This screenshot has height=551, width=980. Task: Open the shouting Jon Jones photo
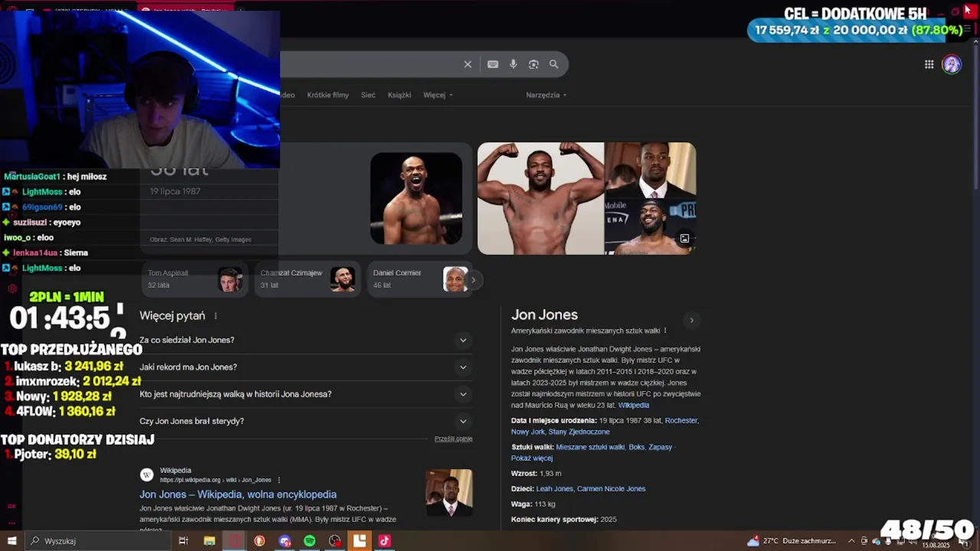[x=416, y=199]
